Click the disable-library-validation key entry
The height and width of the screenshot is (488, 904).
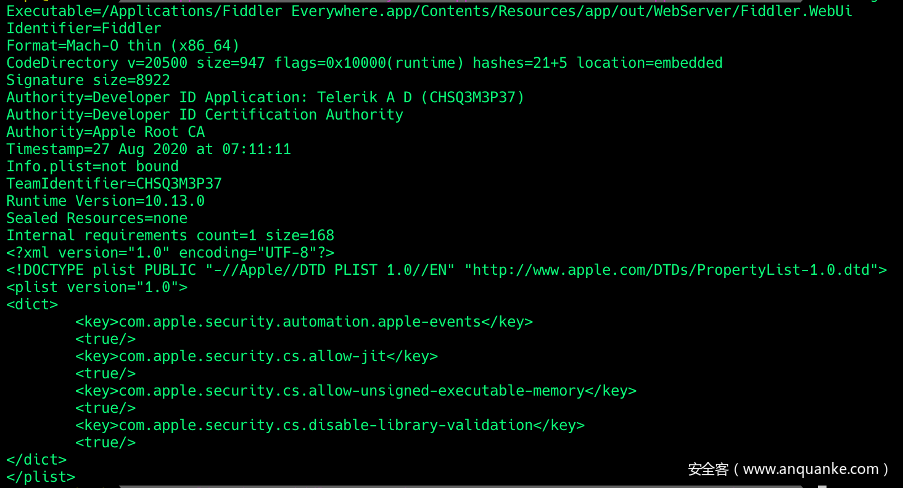tap(330, 425)
